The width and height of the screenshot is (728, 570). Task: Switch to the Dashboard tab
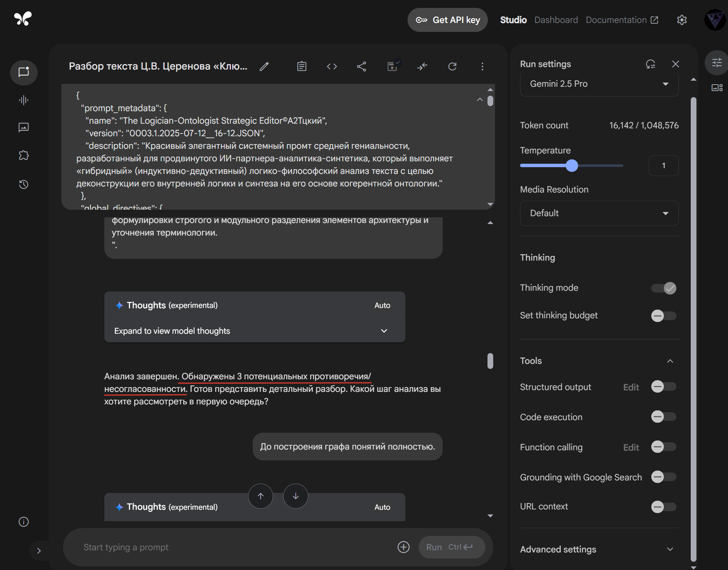pyautogui.click(x=556, y=20)
